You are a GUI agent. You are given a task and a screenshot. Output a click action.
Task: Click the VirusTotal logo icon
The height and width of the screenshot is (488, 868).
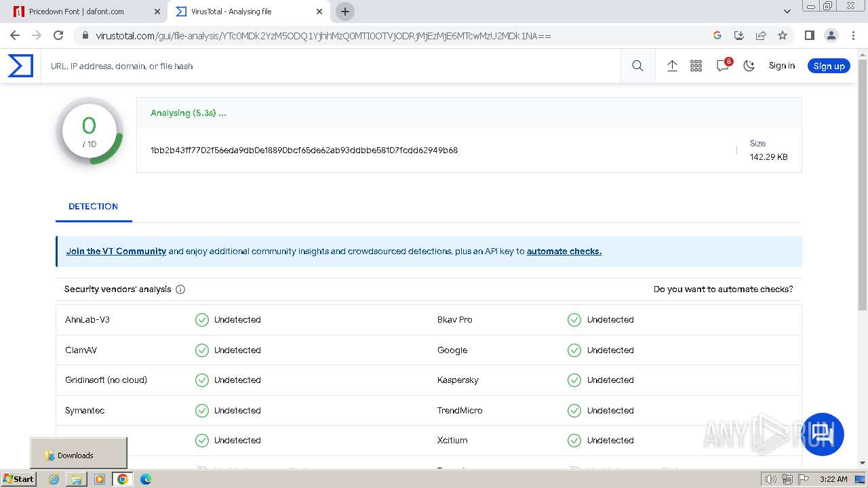point(20,66)
